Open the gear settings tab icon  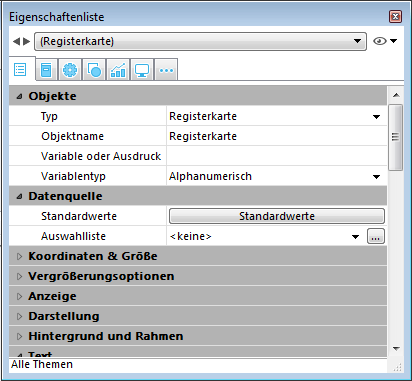coord(70,70)
